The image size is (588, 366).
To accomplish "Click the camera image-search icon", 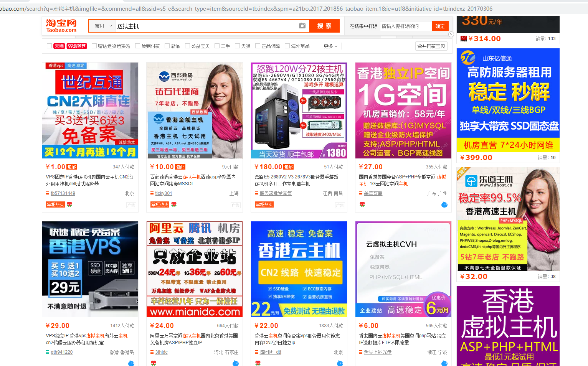I will [302, 26].
